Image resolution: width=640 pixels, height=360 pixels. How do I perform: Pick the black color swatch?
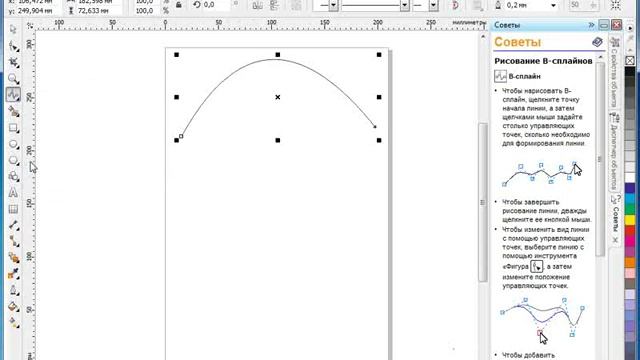(630, 72)
